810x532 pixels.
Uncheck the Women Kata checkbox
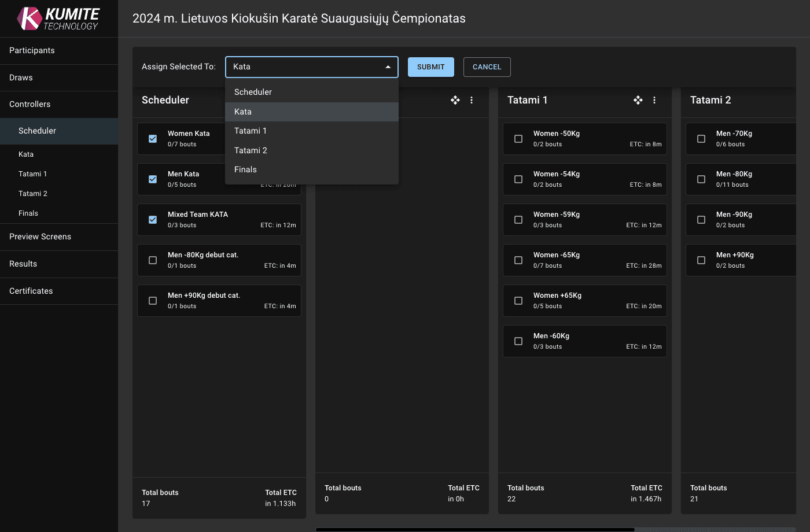153,139
